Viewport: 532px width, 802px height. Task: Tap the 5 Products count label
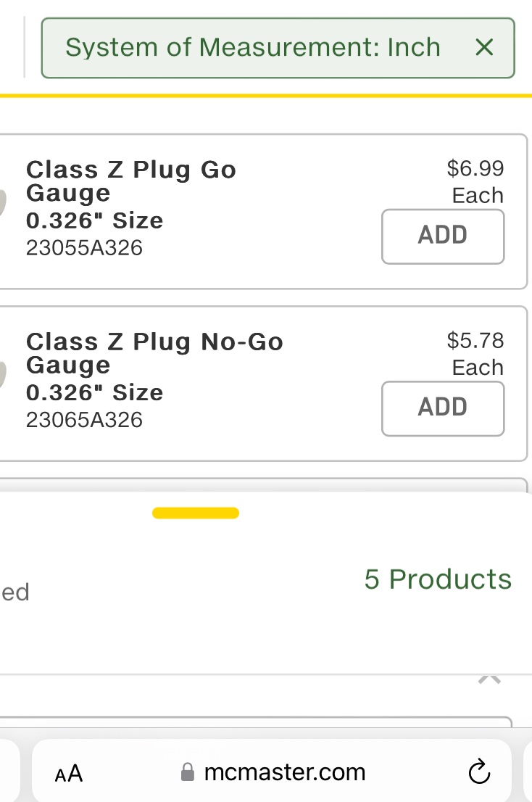(x=438, y=579)
